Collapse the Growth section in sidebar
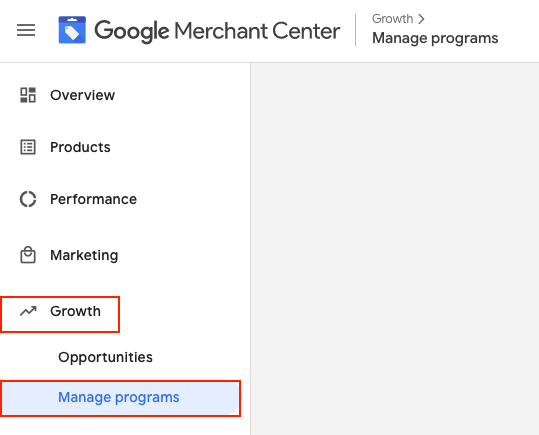Viewport: 539px width, 435px height. (x=60, y=314)
